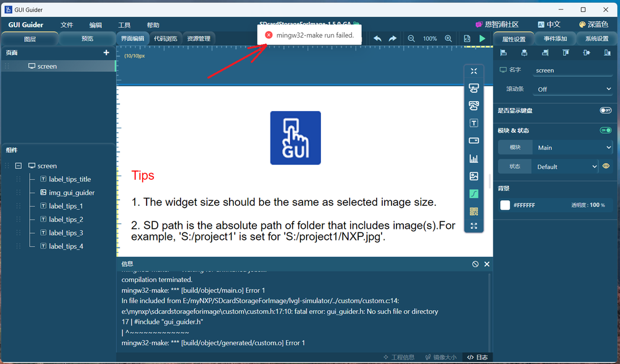Switch to the 预览 tab
This screenshot has height=364, width=620.
88,38
